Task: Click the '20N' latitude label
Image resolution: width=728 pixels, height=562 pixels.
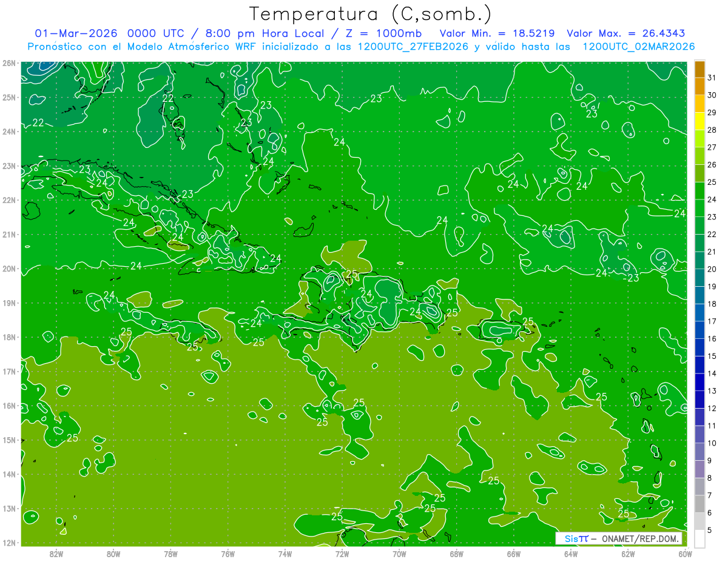Action: click(x=8, y=269)
